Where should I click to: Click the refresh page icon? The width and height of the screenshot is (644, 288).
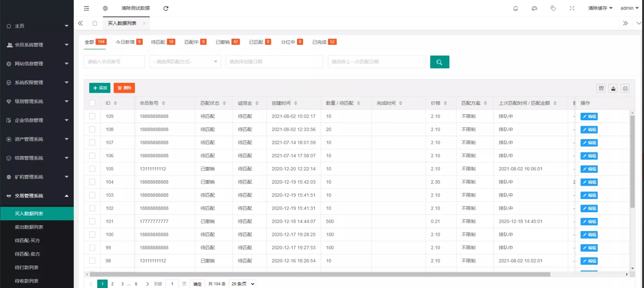click(x=166, y=8)
